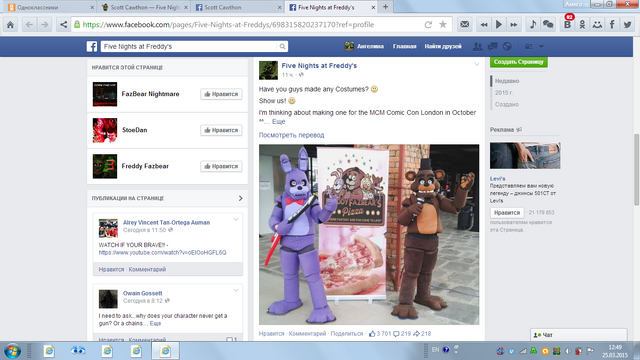Open VK icon with 82 notifications
The image size is (640, 360).
point(567,24)
